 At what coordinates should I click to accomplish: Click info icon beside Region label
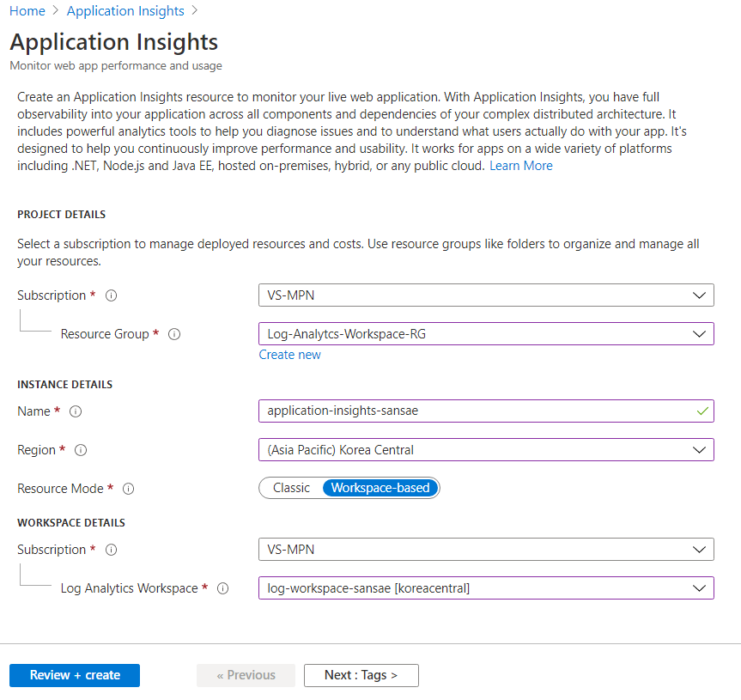click(x=81, y=450)
